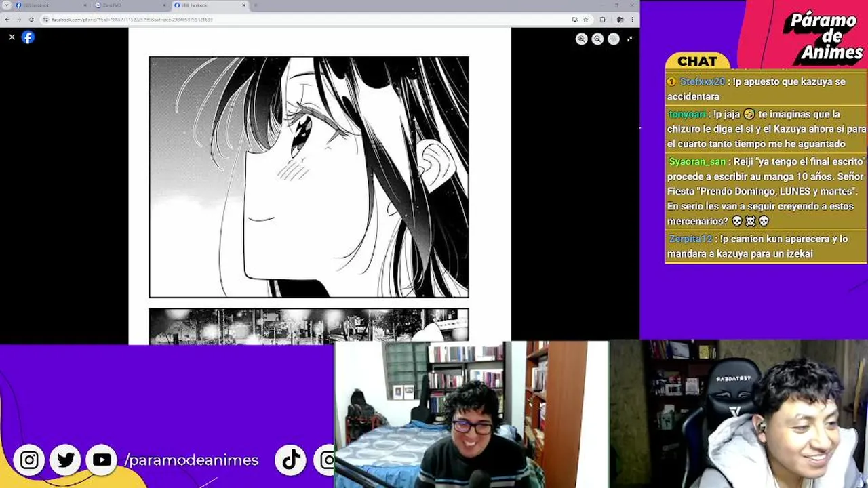Viewport: 868px width, 488px height.
Task: Zoom in on the manga photo
Action: [581, 39]
